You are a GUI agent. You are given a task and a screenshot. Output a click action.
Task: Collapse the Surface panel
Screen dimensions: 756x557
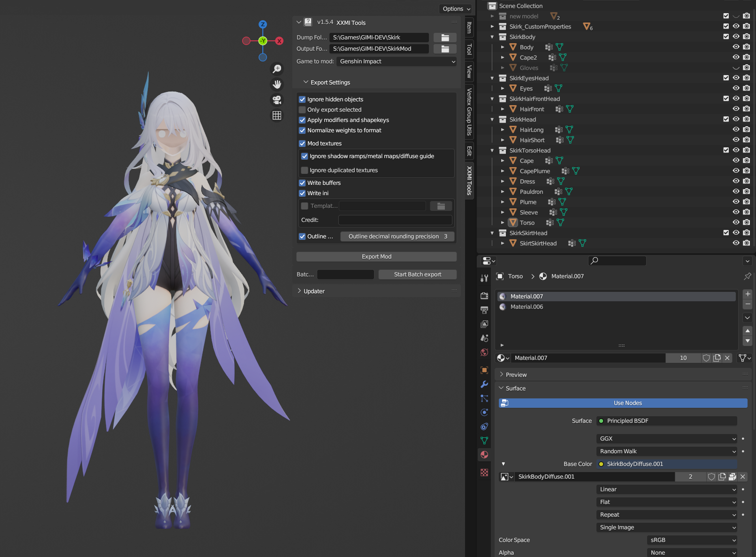point(502,388)
